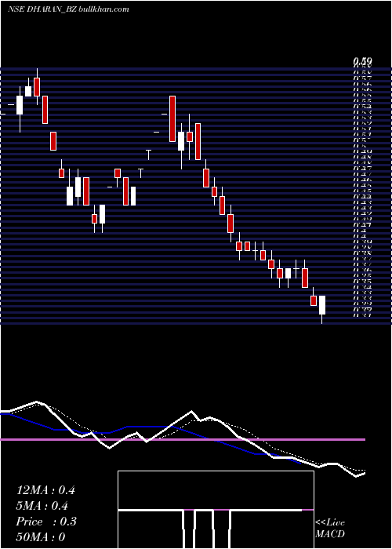
Task: Select the '12MA : 0.4' readout
Action: click(x=45, y=490)
